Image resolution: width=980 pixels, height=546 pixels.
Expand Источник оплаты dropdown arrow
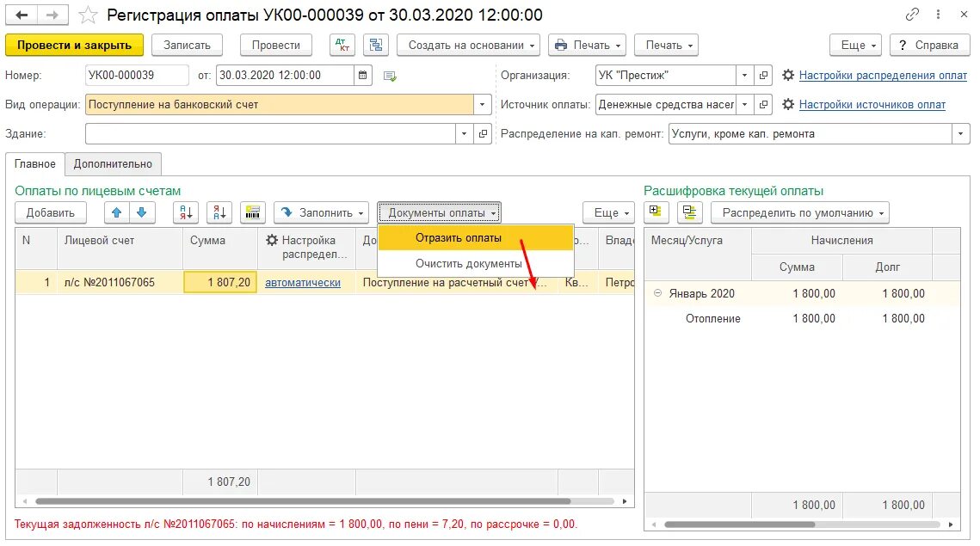tap(744, 104)
